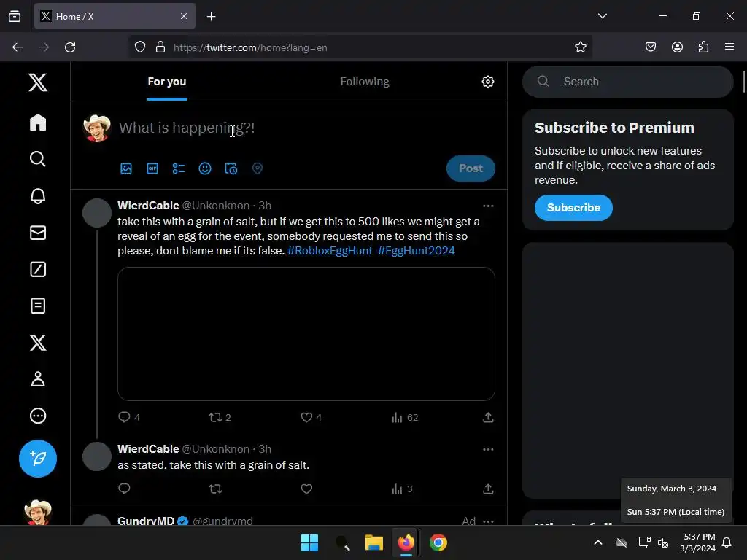Open Explore with the magnifier sidebar icon

(38, 158)
